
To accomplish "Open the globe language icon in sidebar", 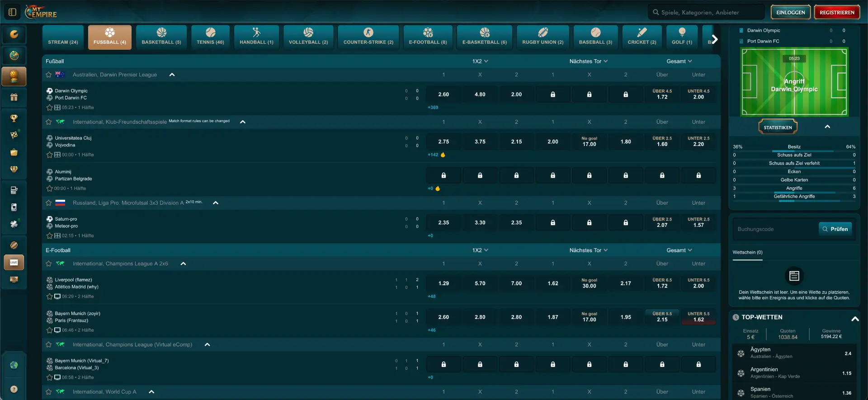I will [x=14, y=365].
